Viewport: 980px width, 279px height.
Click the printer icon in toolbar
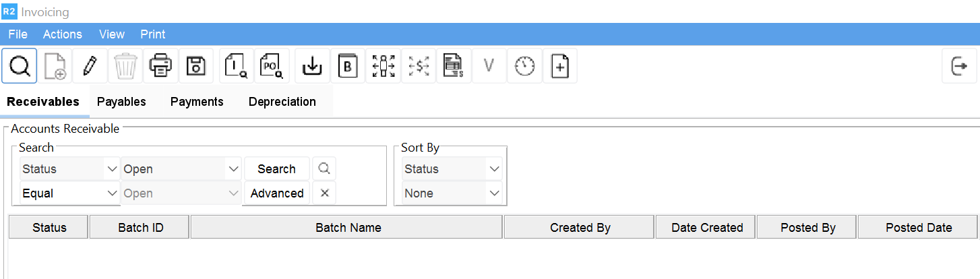point(160,66)
